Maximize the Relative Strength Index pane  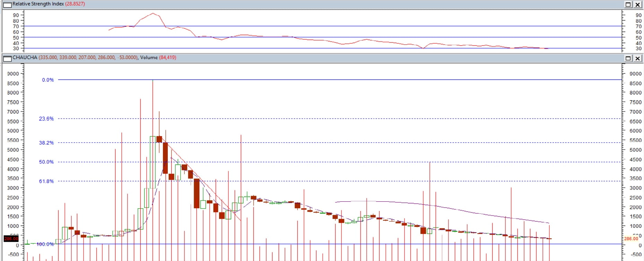coord(628,5)
